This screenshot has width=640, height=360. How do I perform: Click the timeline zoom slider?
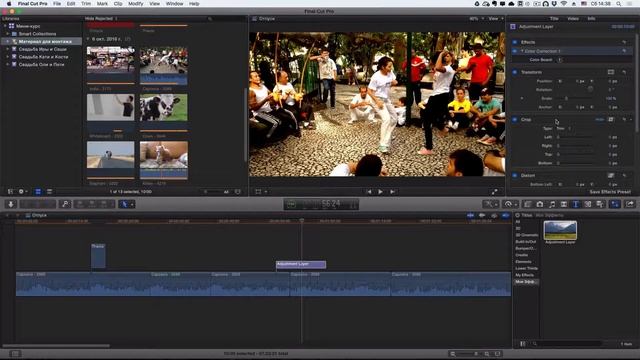470,354
